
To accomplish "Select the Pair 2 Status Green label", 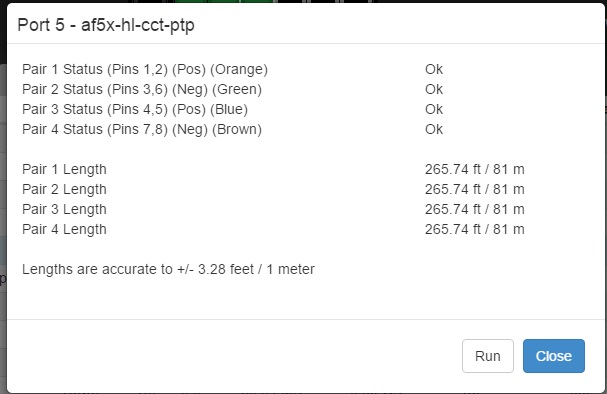I will [x=142, y=89].
